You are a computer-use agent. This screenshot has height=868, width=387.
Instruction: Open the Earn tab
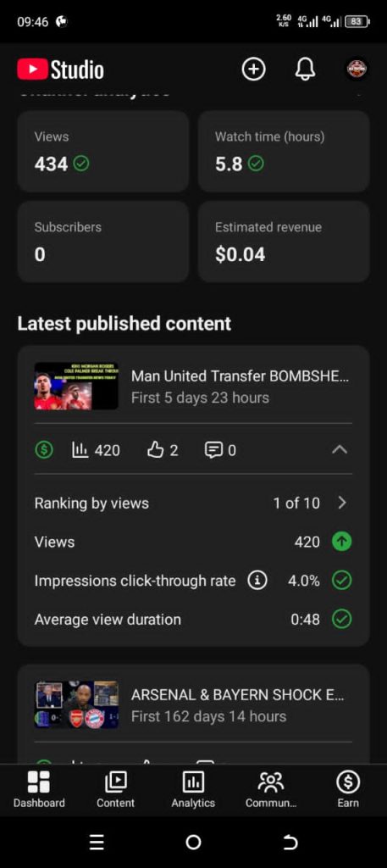pos(348,789)
